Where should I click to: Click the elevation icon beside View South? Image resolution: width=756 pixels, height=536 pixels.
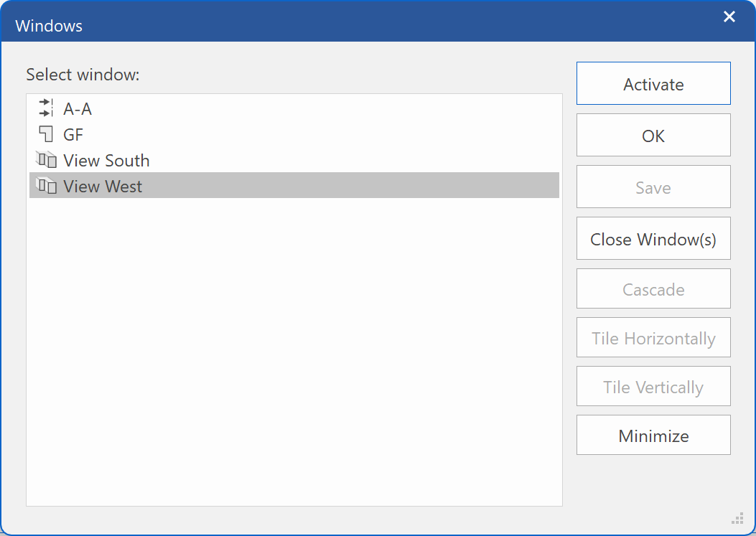(x=46, y=160)
